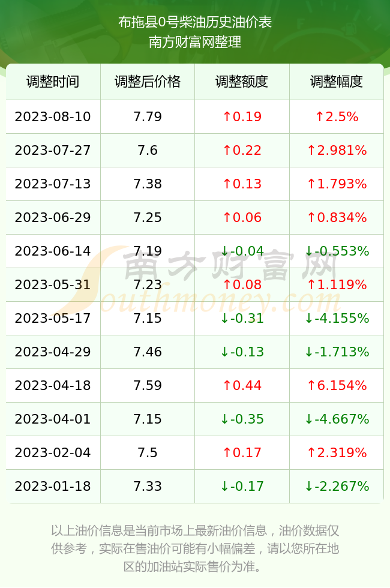Click the green ↓-0.553% percentage cell
The height and width of the screenshot is (588, 390).
(x=337, y=251)
